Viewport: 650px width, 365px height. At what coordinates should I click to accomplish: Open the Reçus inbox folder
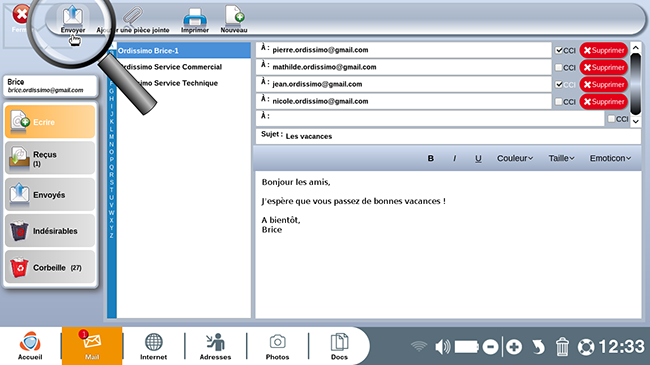[x=50, y=158]
